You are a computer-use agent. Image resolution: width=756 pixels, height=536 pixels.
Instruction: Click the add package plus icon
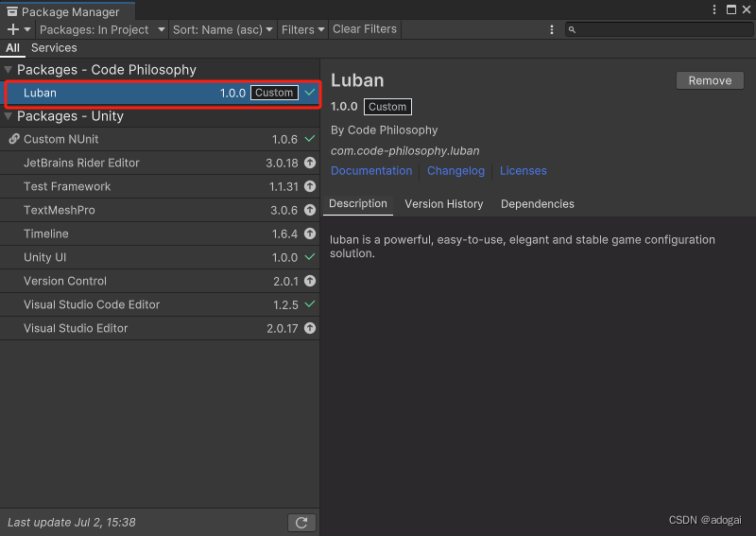[13, 29]
